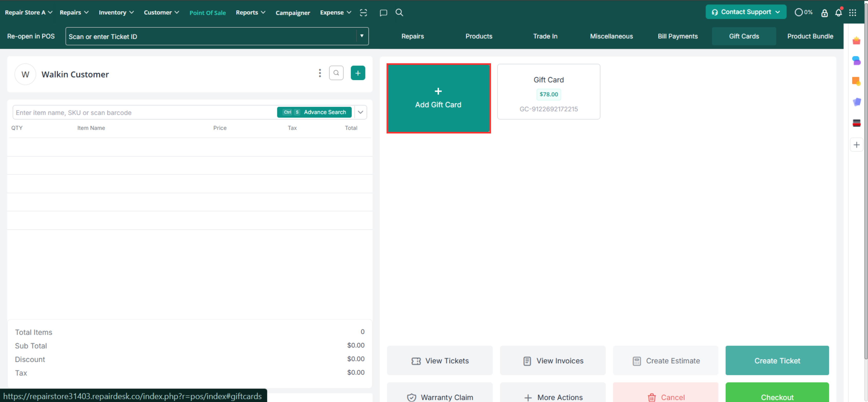This screenshot has height=402, width=868.
Task: Click the View Invoices button
Action: click(553, 361)
